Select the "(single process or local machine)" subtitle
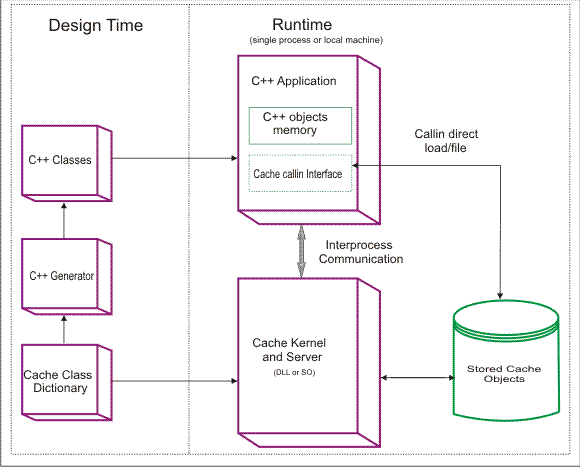580x467 pixels. pos(316,40)
